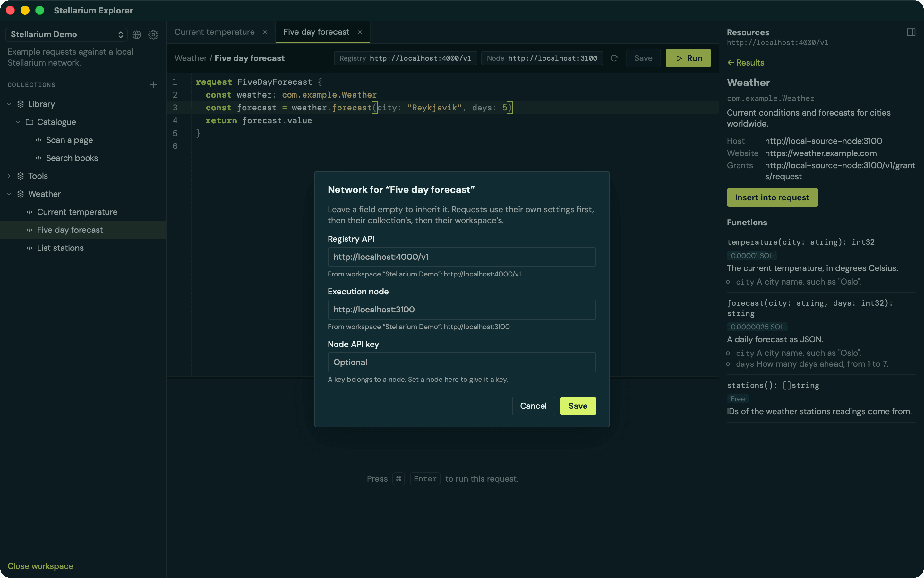Close the Five day forecast tab

tap(360, 32)
